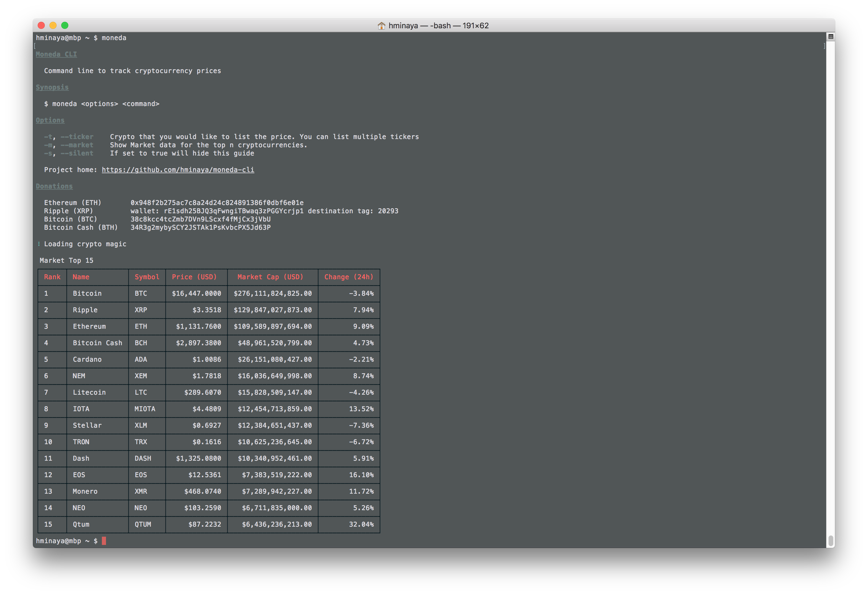This screenshot has width=868, height=595.
Task: Click the red close window button
Action: (x=42, y=25)
